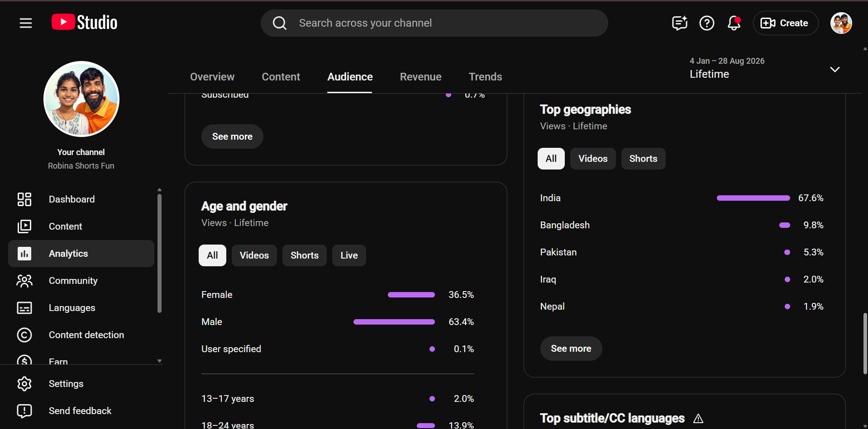Click the Robina Shorts Fun channel name
Viewport: 868px width, 429px height.
point(81,166)
